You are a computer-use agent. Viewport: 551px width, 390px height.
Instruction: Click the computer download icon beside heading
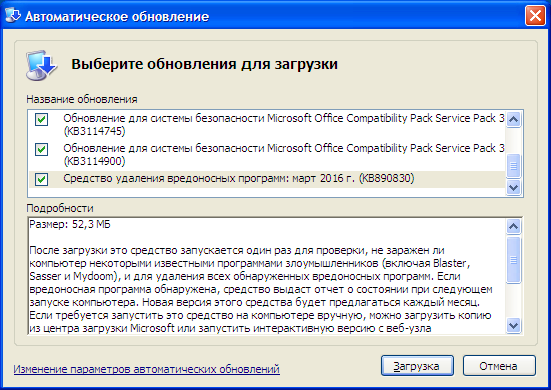pos(41,65)
